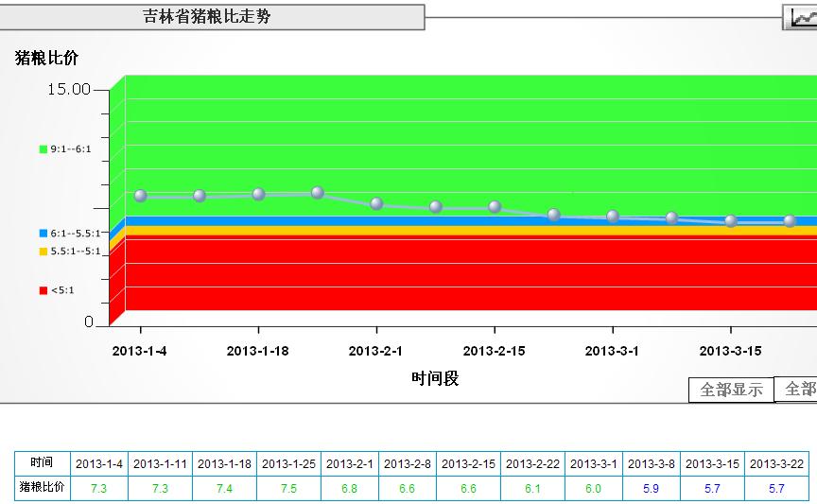Select the data point for 2013-1-18

coord(258,194)
